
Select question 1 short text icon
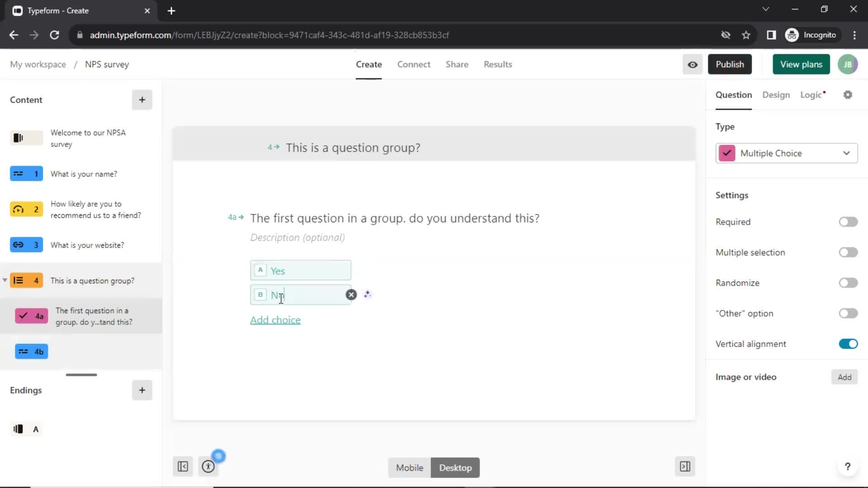click(26, 174)
